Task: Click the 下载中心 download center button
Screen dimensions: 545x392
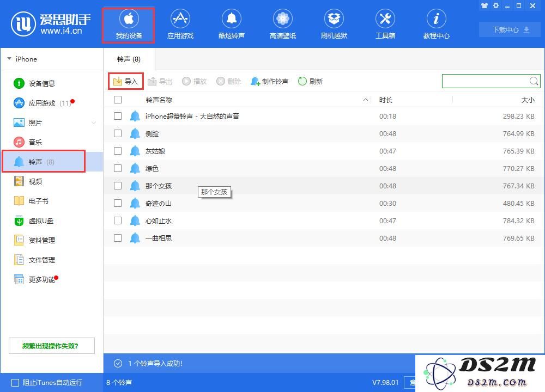Action: (x=510, y=29)
